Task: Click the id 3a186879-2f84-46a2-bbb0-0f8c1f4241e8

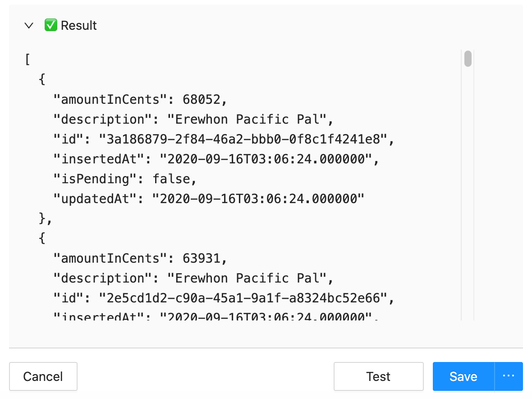Action: coord(243,139)
